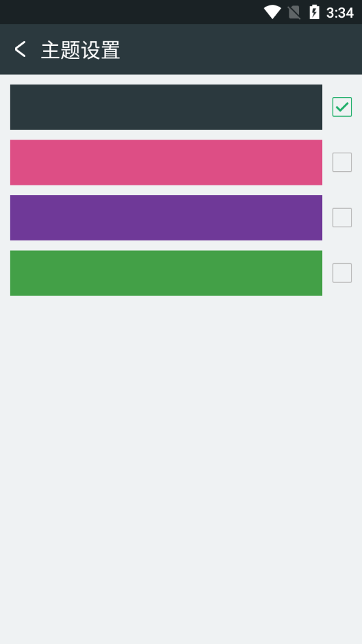
Task: Tap the no SIM card status icon
Action: [x=295, y=12]
